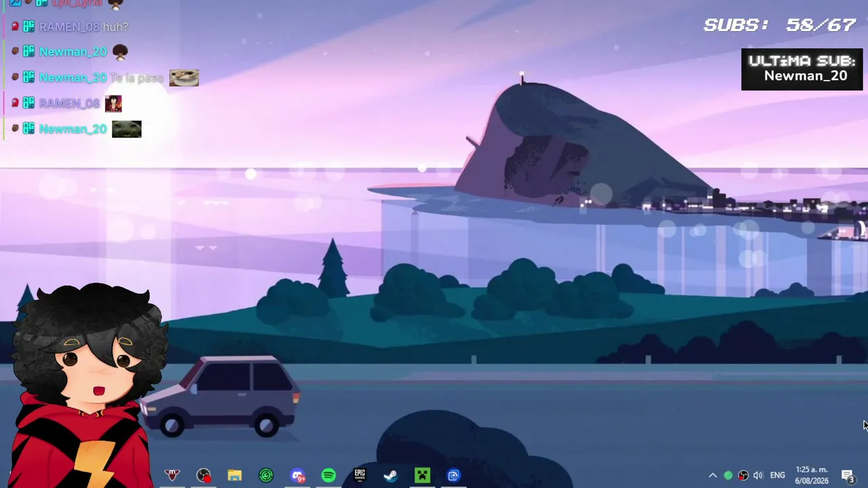Click the dark frog emote beside Newman_20
This screenshot has width=868, height=488.
[127, 129]
